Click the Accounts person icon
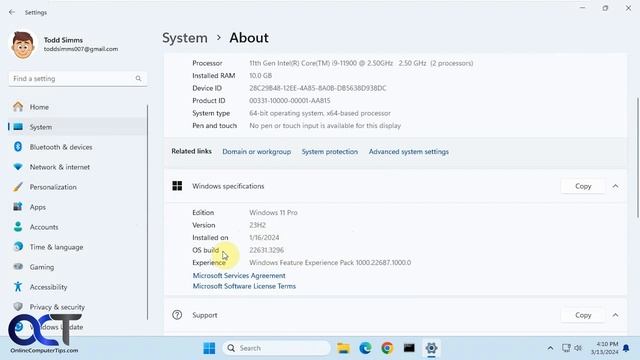The width and height of the screenshot is (640, 360). 18,227
